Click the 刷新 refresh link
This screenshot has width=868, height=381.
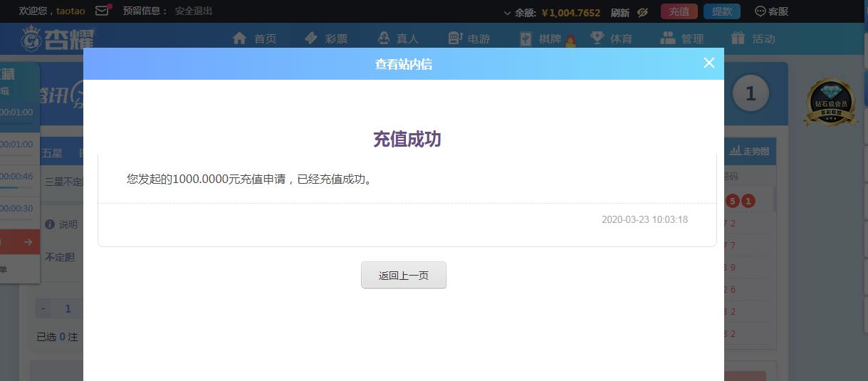pos(620,12)
